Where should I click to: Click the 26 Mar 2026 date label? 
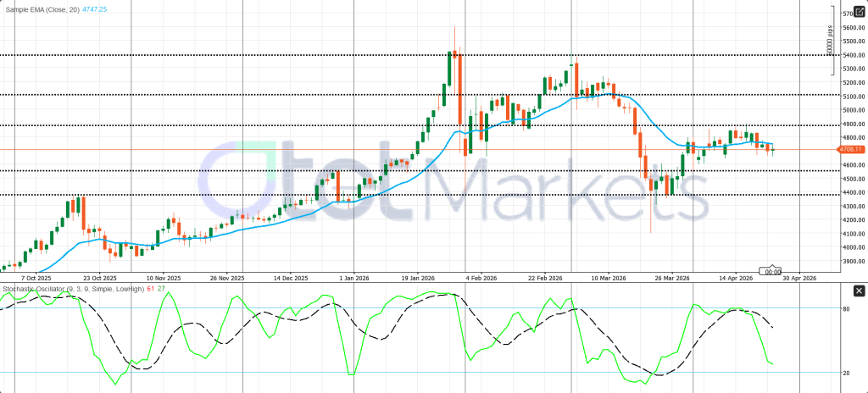[672, 278]
